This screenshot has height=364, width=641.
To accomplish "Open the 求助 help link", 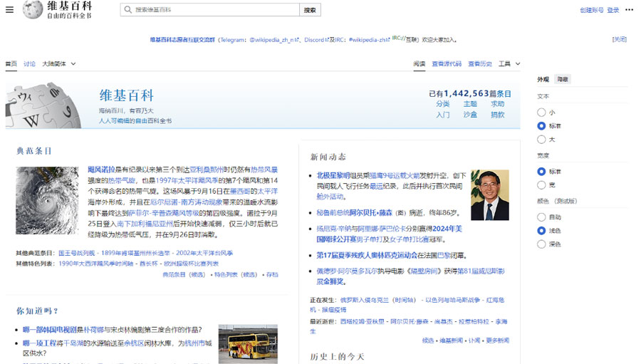I will (x=498, y=104).
